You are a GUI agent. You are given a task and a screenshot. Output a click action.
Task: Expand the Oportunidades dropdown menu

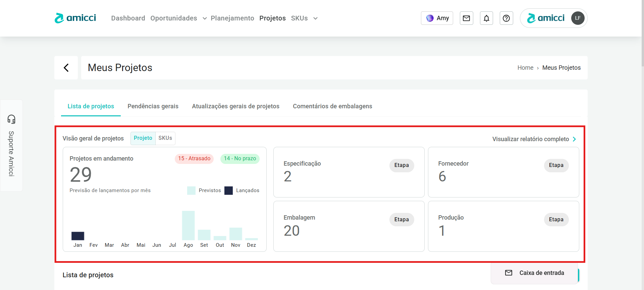tap(204, 18)
